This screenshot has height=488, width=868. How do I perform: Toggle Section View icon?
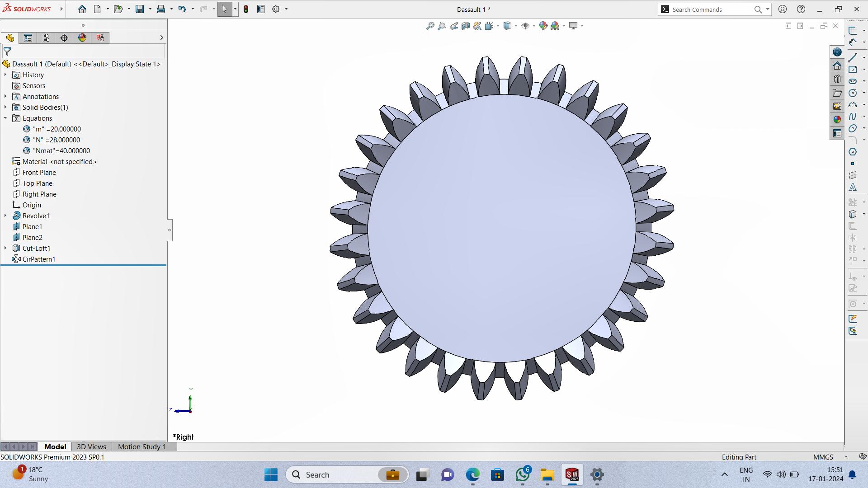(466, 26)
